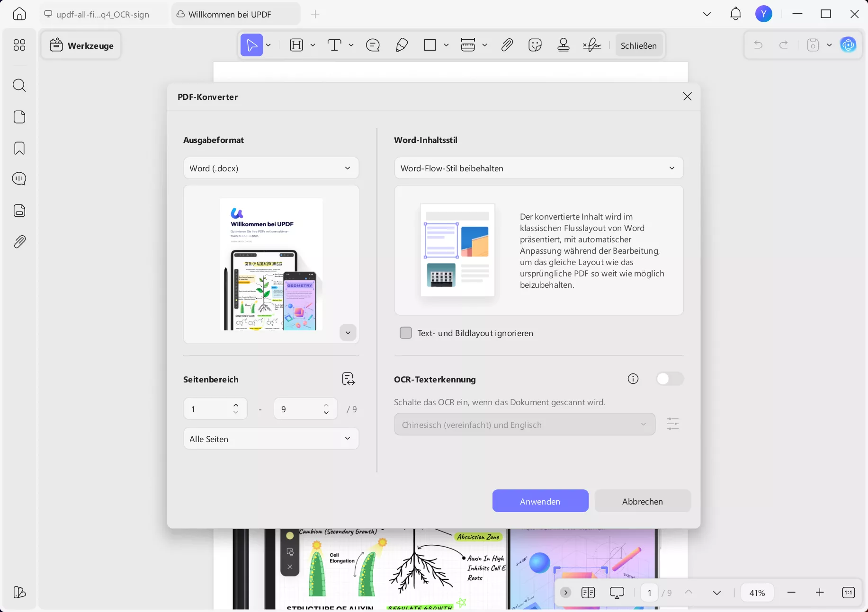Select the Text comment tool

click(x=334, y=45)
